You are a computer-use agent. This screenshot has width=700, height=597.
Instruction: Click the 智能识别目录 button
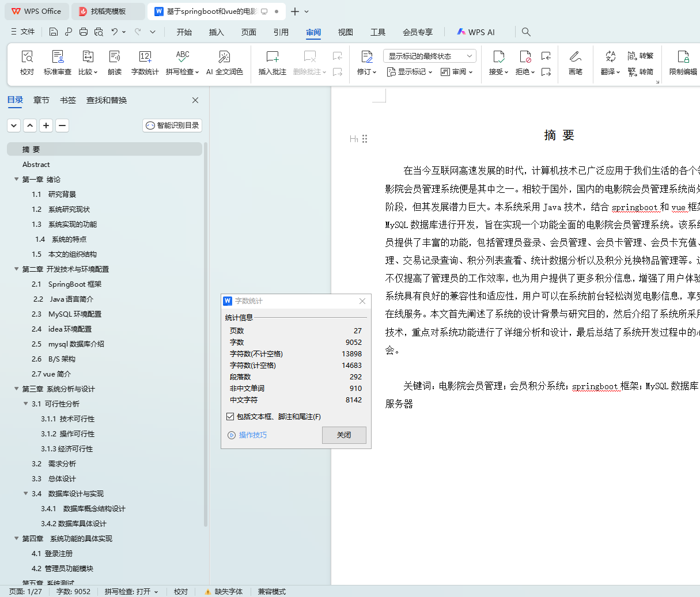pyautogui.click(x=172, y=126)
